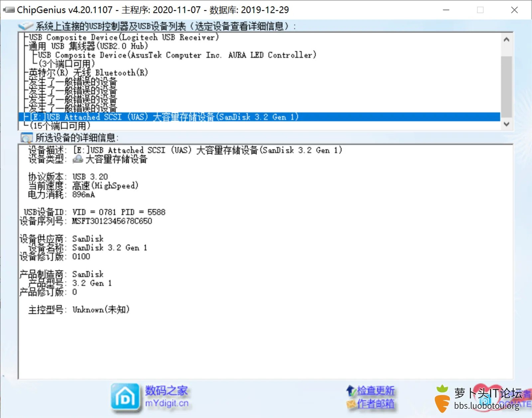Select USB Composite Device Logitech USB Receiver
Screen dimensions: 532x418
coord(124,37)
